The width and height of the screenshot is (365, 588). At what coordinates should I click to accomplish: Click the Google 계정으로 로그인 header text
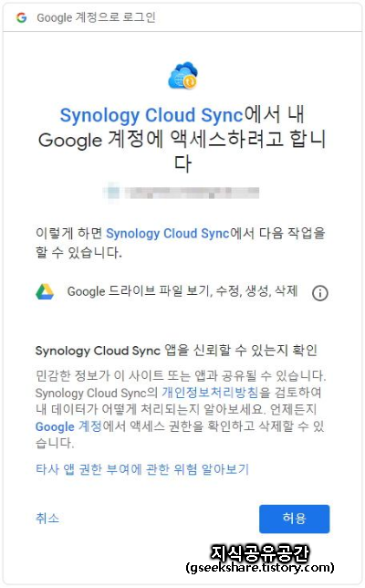[97, 17]
